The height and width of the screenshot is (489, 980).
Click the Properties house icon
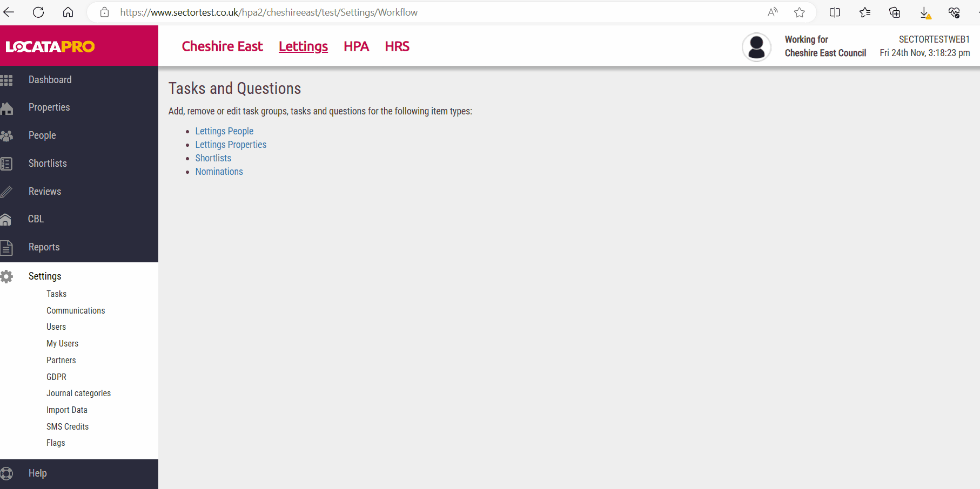pos(6,108)
